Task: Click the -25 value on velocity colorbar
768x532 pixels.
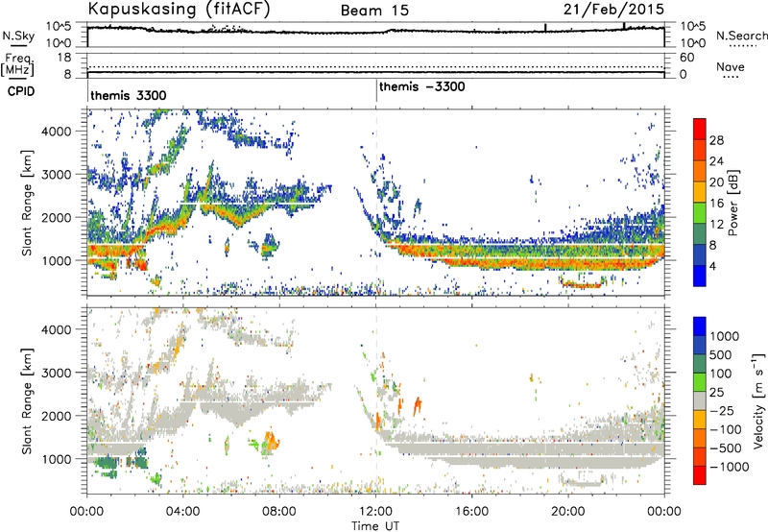Action: click(x=723, y=411)
